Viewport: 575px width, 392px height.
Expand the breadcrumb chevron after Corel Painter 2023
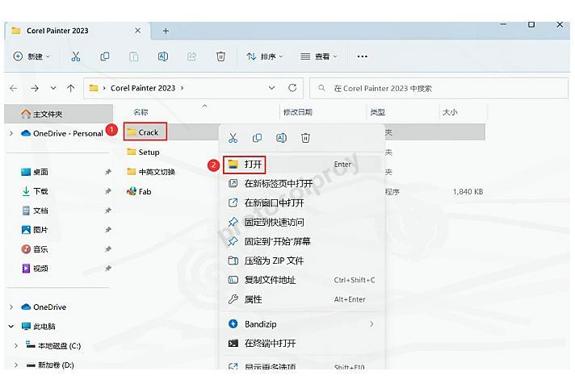[182, 88]
